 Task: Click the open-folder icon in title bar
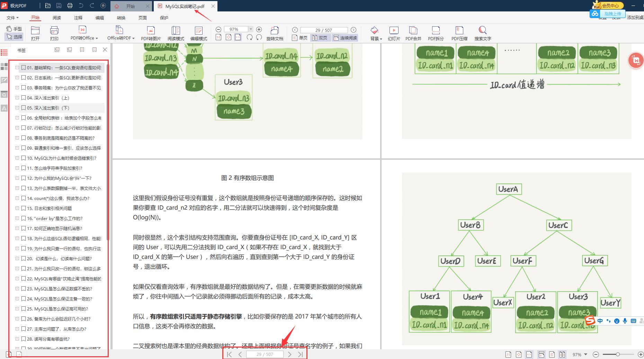pos(48,6)
